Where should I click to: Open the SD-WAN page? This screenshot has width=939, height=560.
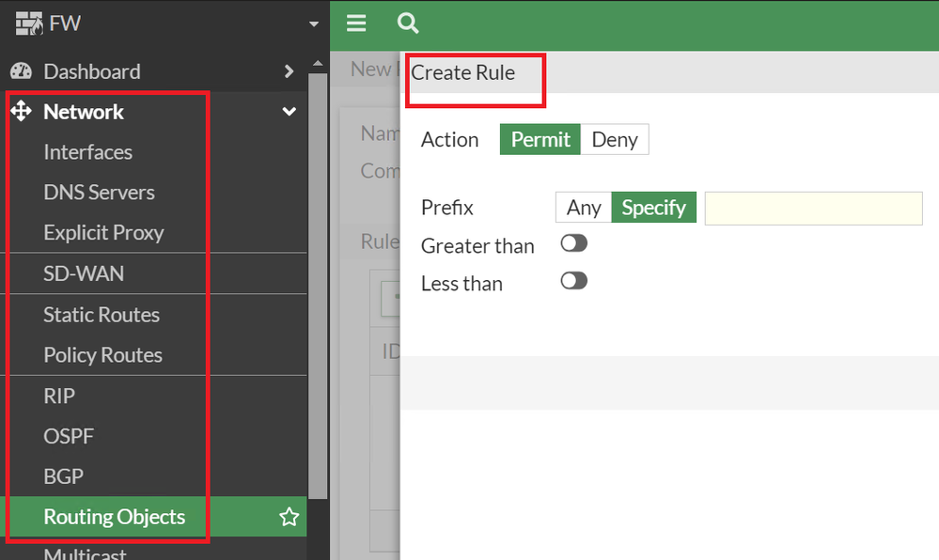(x=84, y=274)
